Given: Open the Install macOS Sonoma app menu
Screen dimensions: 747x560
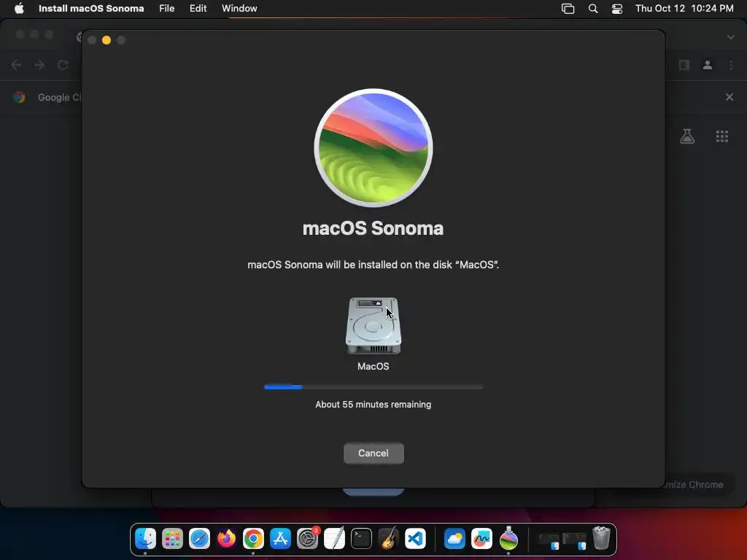Looking at the screenshot, I should click(91, 8).
